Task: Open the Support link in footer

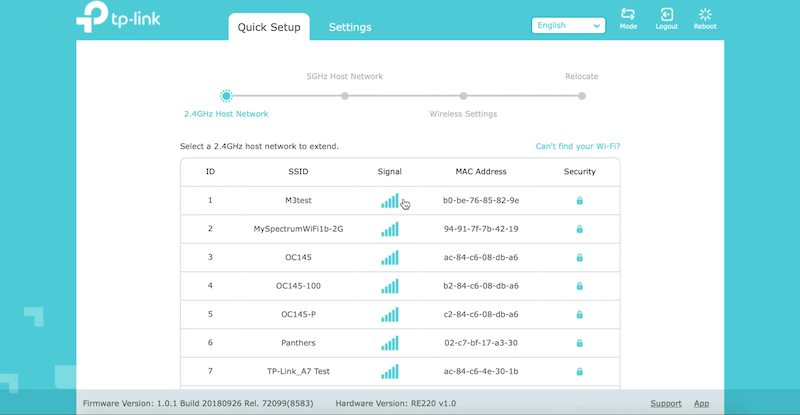Action: (666, 404)
